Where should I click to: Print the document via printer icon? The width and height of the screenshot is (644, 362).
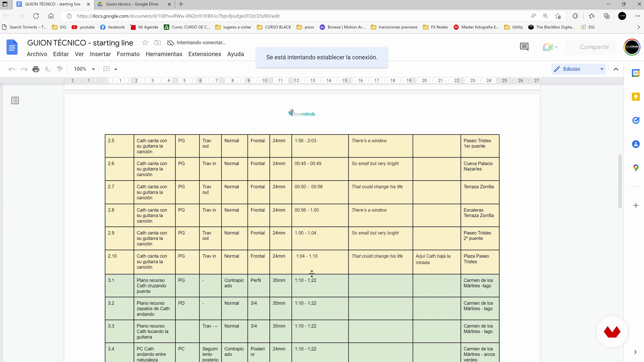(36, 69)
